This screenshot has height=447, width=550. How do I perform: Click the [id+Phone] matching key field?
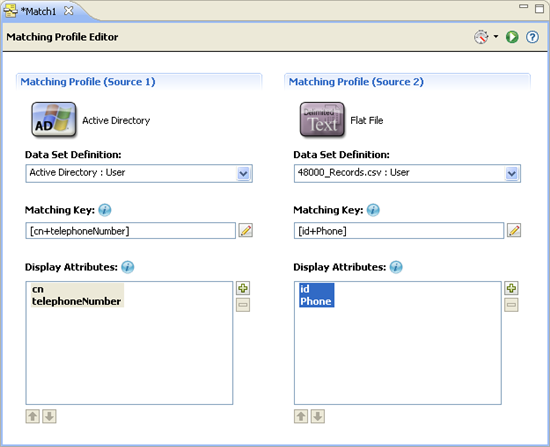[399, 231]
